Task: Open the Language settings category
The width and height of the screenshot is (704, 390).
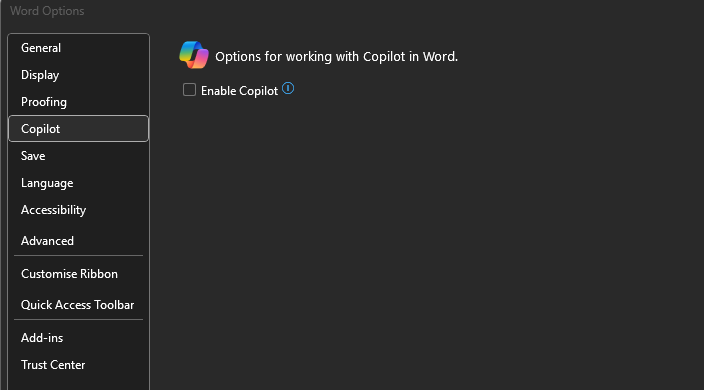Action: pos(79,183)
